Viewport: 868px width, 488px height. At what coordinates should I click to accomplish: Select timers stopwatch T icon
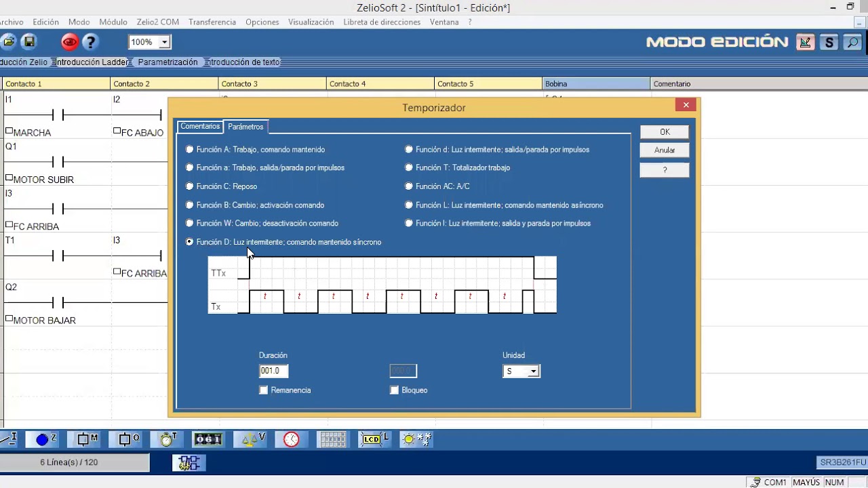(167, 439)
